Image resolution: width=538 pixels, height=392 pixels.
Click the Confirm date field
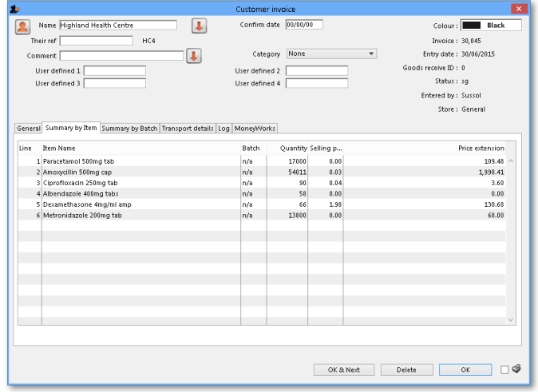click(x=304, y=25)
